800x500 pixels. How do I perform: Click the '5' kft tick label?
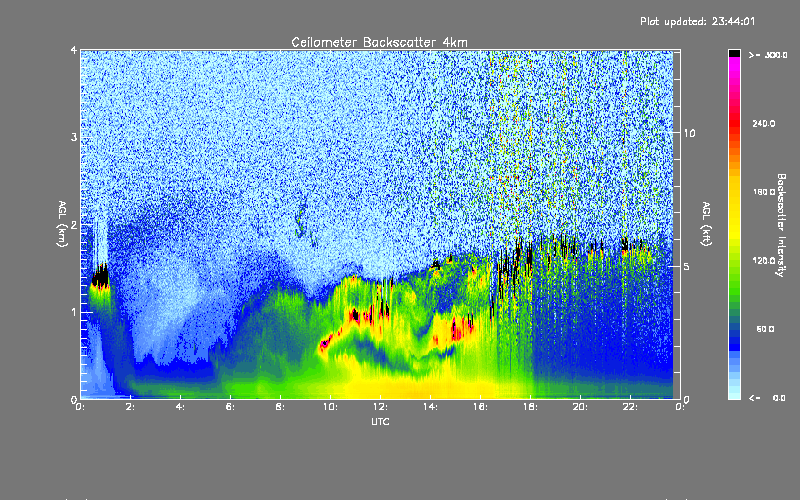click(687, 266)
